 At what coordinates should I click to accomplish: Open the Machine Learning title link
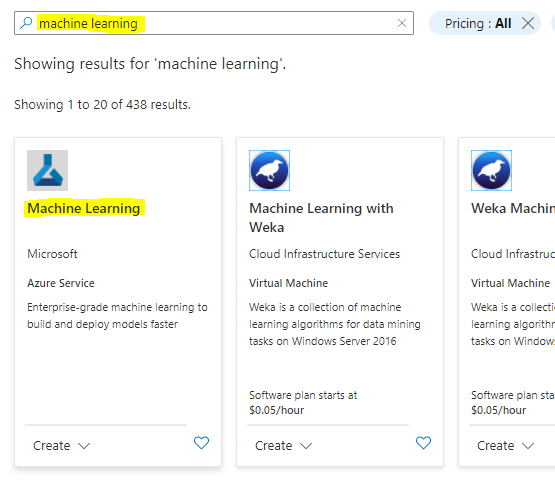tap(84, 208)
